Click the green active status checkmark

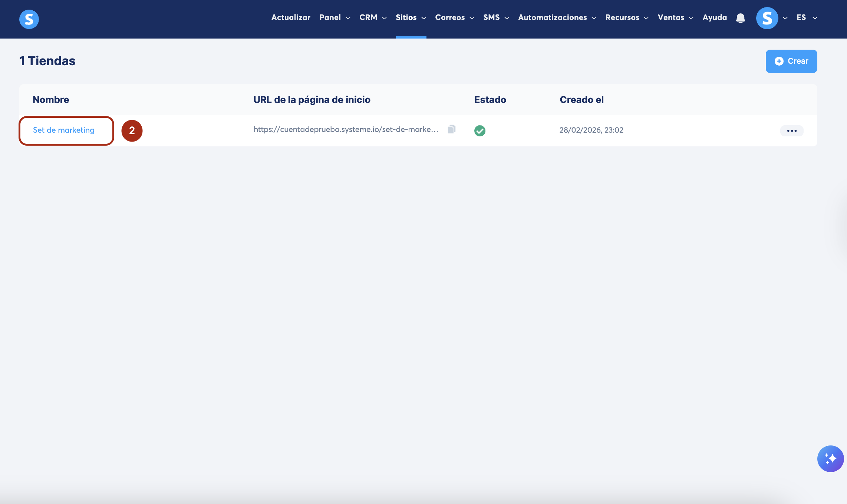click(x=479, y=130)
